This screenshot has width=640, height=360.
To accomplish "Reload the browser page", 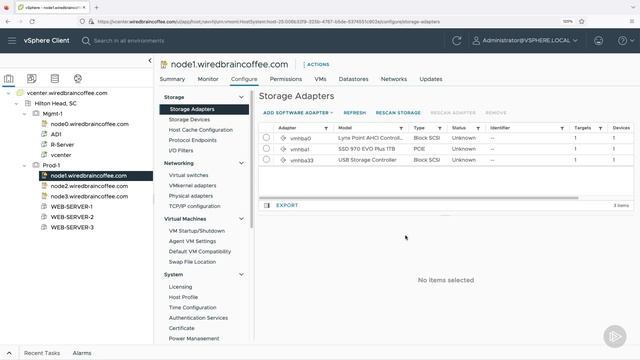I will pos(32,21).
